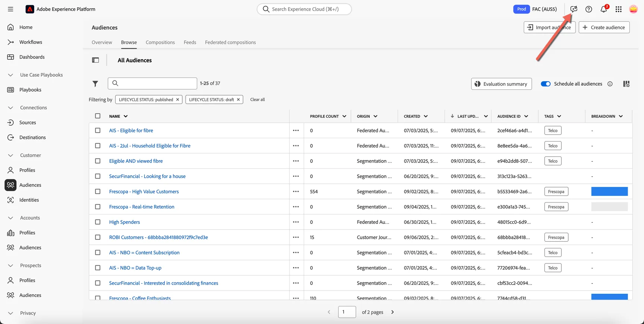
Task: Switch to the Overview tab
Action: tap(102, 42)
